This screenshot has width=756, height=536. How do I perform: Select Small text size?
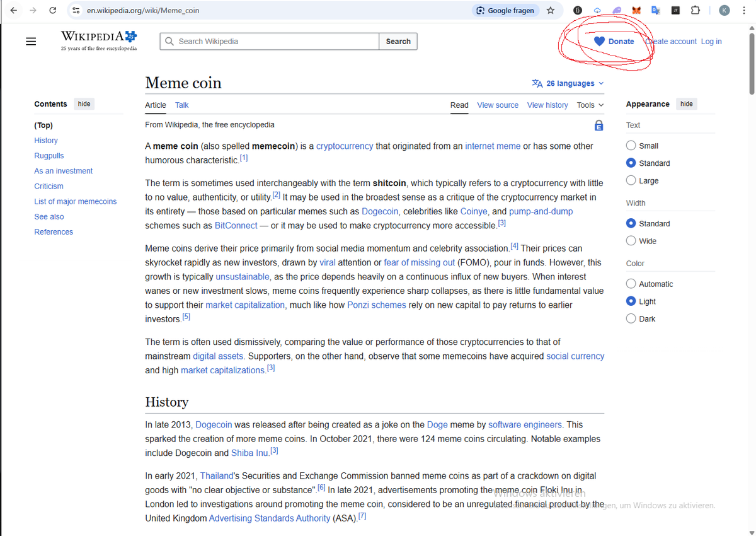(631, 145)
